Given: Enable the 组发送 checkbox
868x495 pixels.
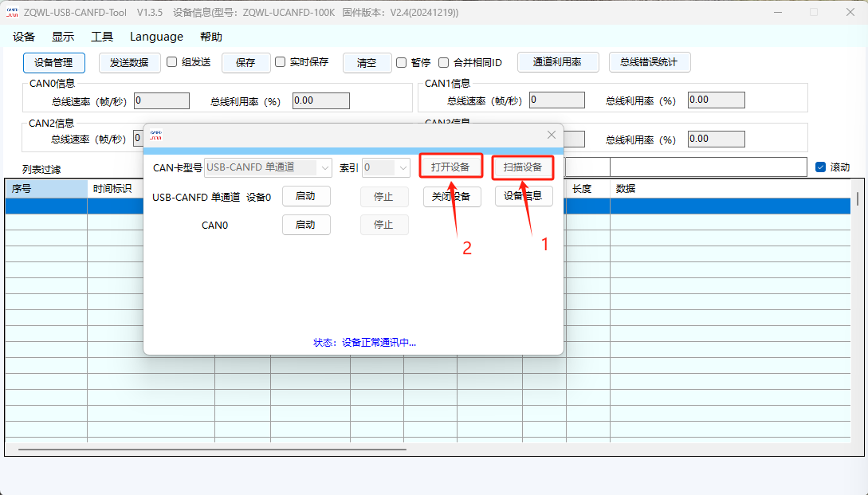Looking at the screenshot, I should point(171,62).
